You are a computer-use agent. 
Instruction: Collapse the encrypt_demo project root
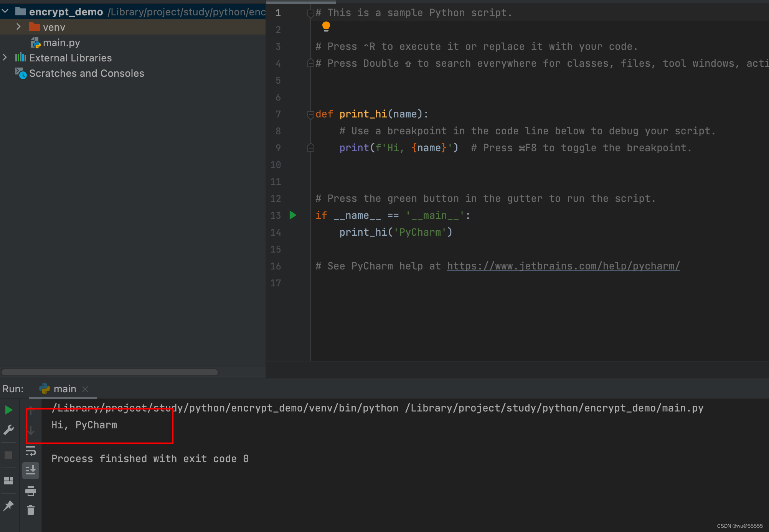(x=5, y=12)
